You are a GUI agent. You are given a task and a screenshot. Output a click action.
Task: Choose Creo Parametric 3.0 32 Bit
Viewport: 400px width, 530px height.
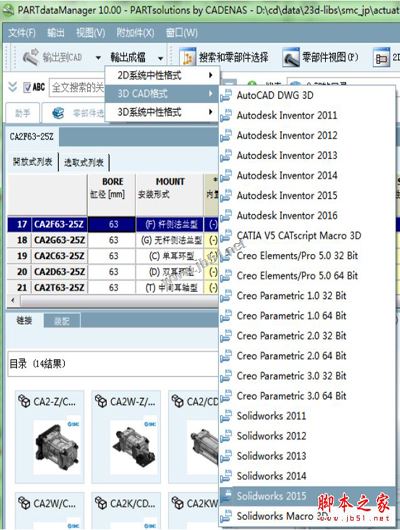tap(307, 376)
